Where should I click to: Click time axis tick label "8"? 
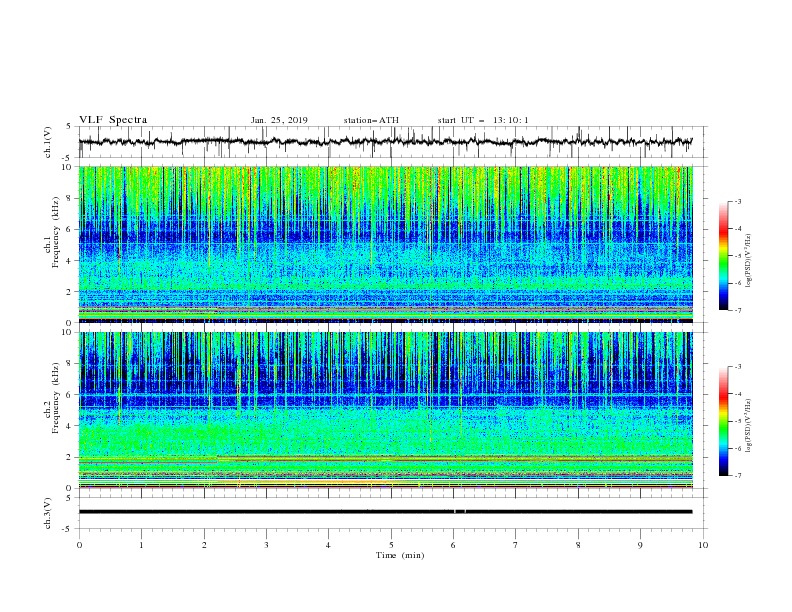click(578, 545)
